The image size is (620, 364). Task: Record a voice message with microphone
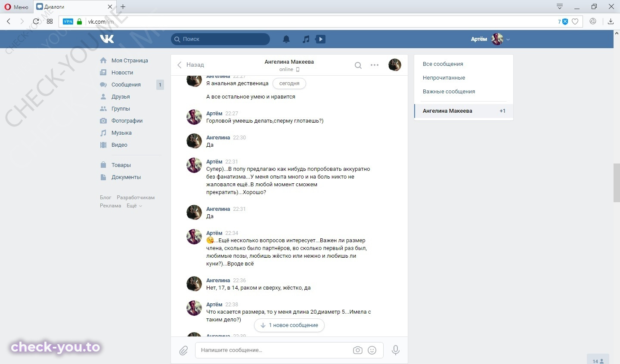tap(396, 350)
